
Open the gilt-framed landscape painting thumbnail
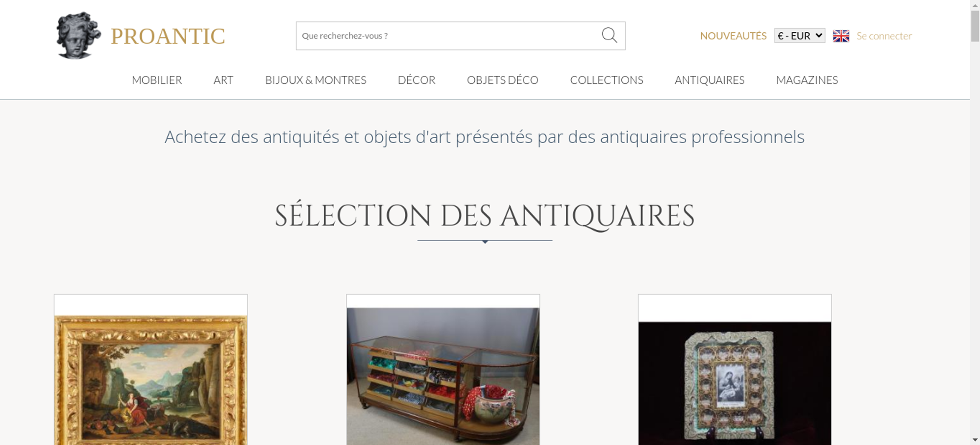(150, 380)
